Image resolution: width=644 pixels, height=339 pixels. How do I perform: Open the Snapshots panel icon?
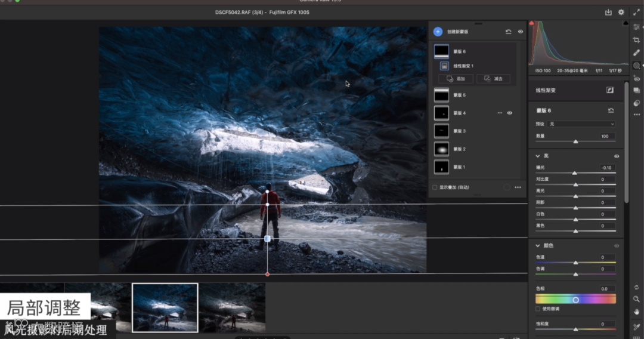tap(636, 90)
